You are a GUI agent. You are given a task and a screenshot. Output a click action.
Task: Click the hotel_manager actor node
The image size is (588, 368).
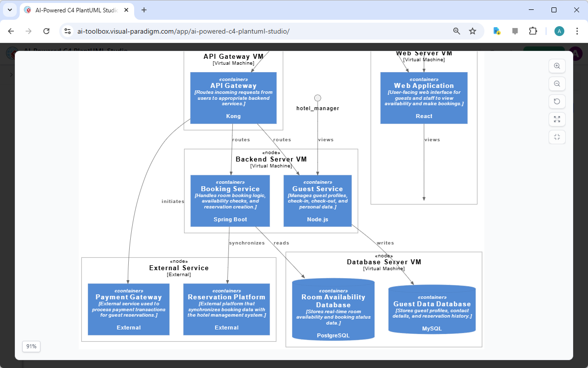pyautogui.click(x=317, y=97)
